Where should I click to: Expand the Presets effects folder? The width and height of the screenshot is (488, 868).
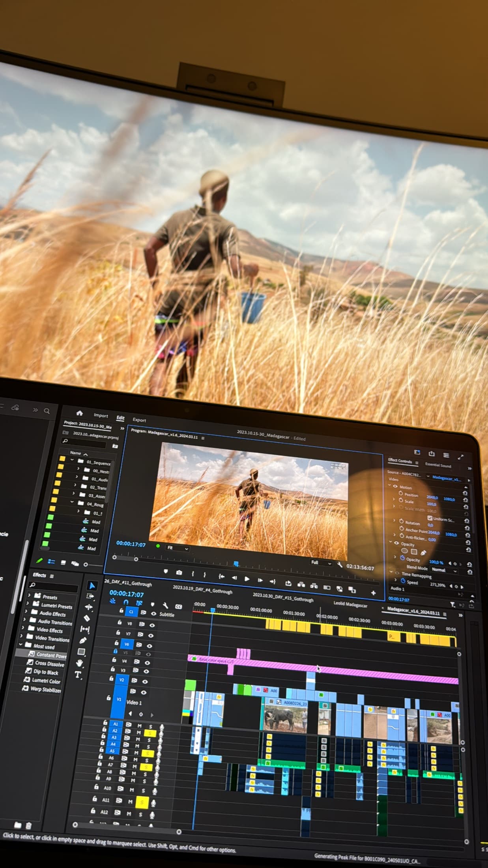pyautogui.click(x=29, y=595)
